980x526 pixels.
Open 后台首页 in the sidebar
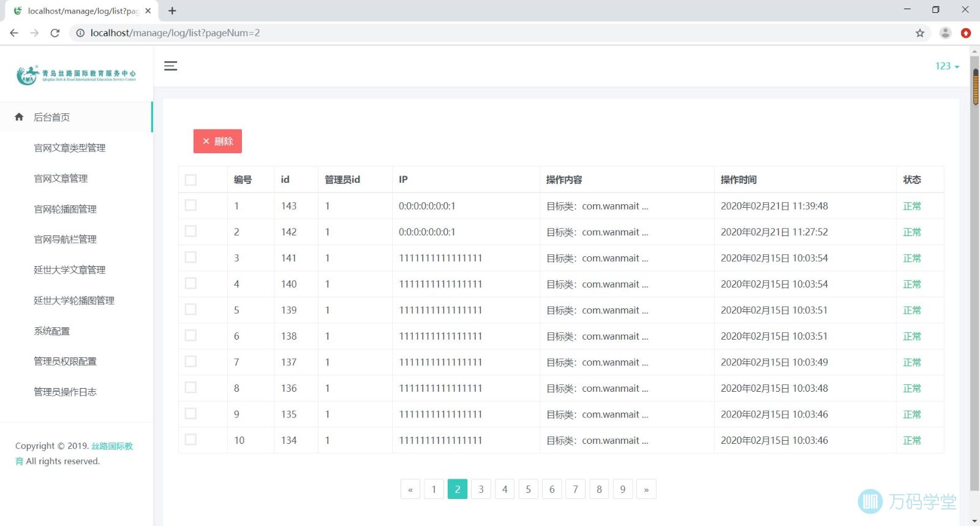(x=76, y=117)
